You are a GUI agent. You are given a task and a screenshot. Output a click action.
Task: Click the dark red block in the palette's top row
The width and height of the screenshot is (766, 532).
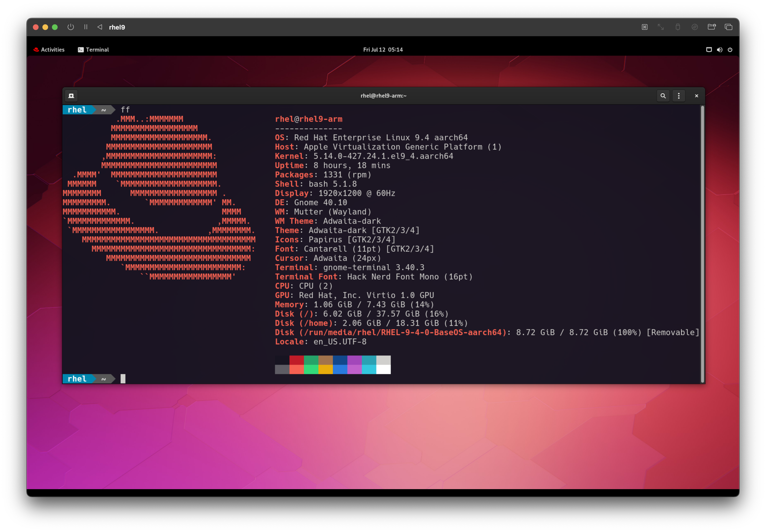point(296,360)
